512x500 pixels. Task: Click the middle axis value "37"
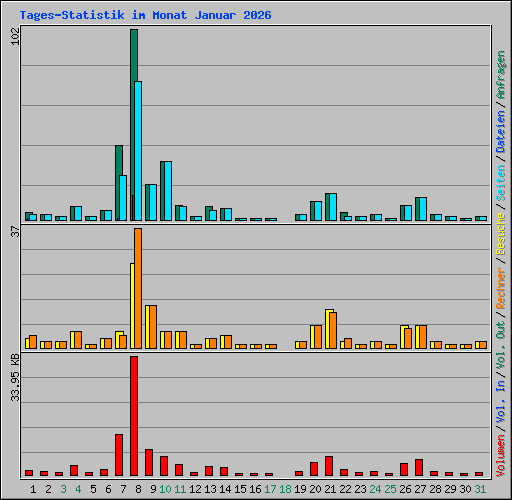pos(15,231)
